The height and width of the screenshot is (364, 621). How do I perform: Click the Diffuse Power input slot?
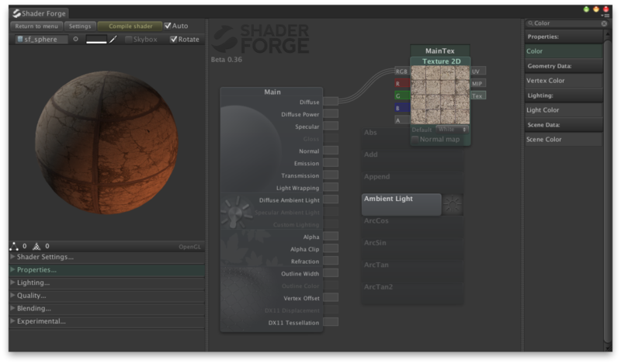pyautogui.click(x=331, y=114)
